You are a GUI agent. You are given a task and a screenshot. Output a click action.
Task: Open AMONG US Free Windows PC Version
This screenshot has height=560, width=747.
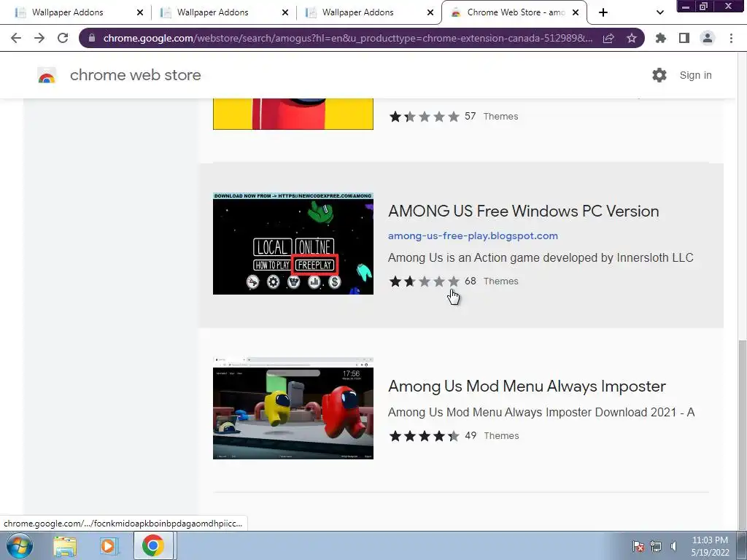524,211
